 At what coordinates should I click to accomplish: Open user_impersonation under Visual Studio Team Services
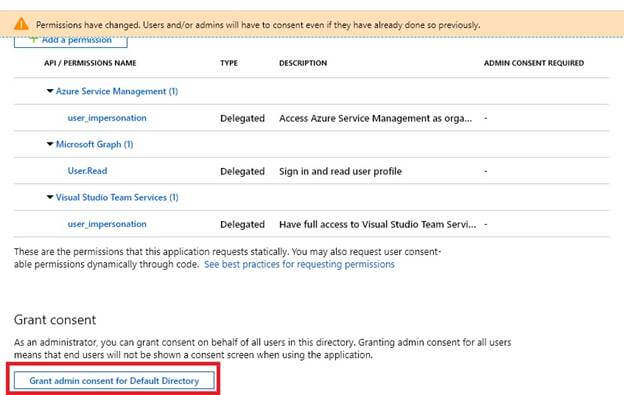107,224
